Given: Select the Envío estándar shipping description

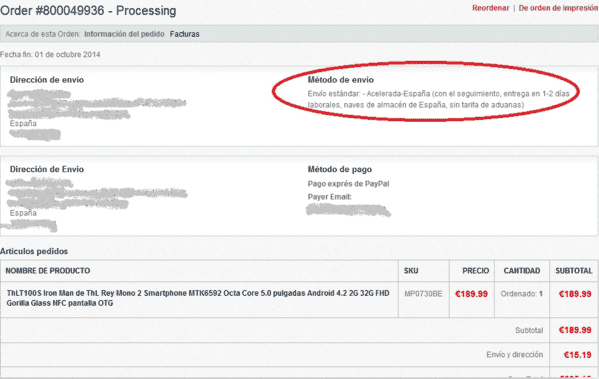Looking at the screenshot, I should pos(438,99).
